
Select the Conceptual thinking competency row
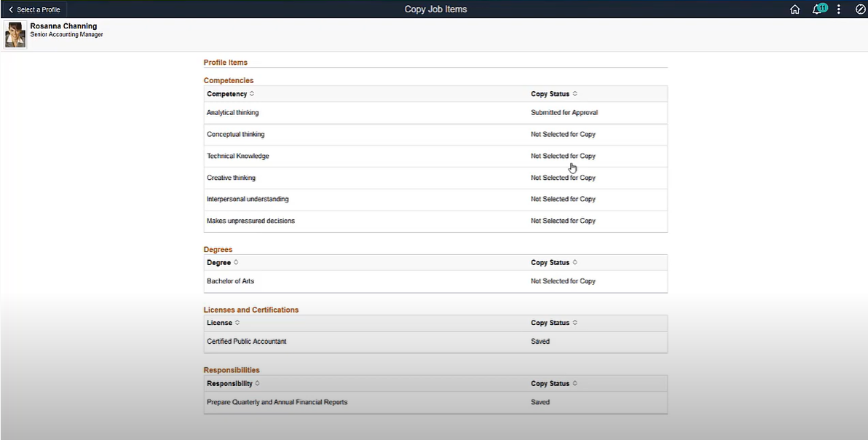coord(435,135)
